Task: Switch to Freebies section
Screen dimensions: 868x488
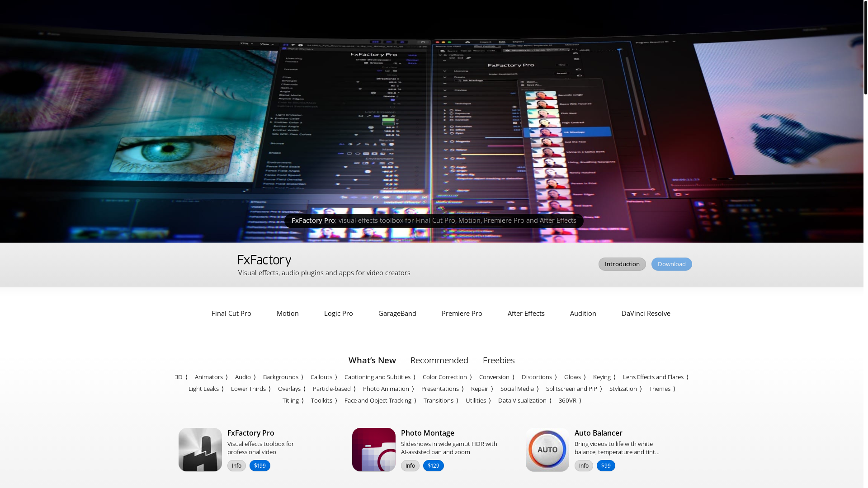Action: (x=499, y=361)
